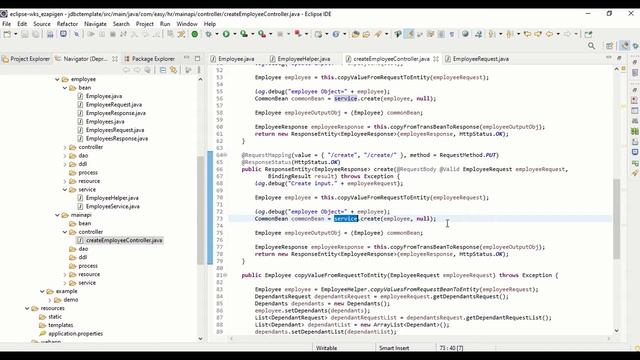Click the green circular launch icon

195,34
